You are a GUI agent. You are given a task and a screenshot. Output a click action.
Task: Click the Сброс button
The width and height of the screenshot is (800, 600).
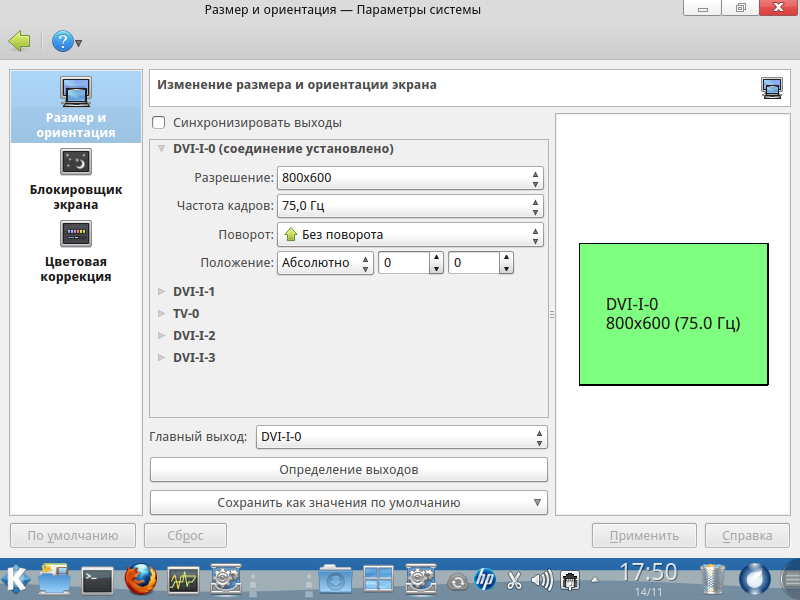(185, 536)
